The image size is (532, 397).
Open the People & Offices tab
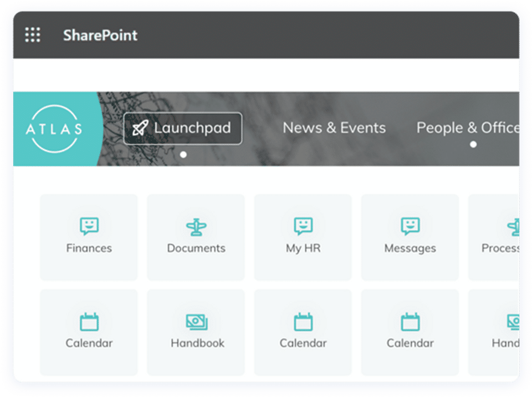[468, 128]
